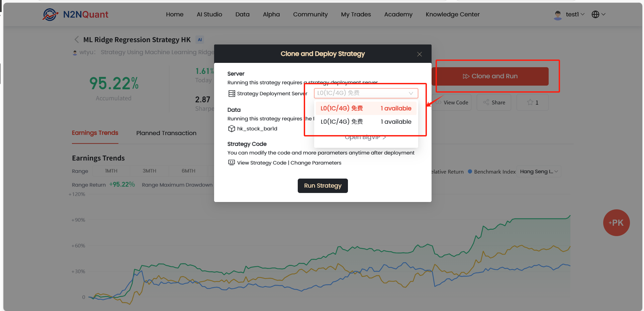Select the 6MTH range
This screenshot has height=311, width=644.
(x=188, y=171)
